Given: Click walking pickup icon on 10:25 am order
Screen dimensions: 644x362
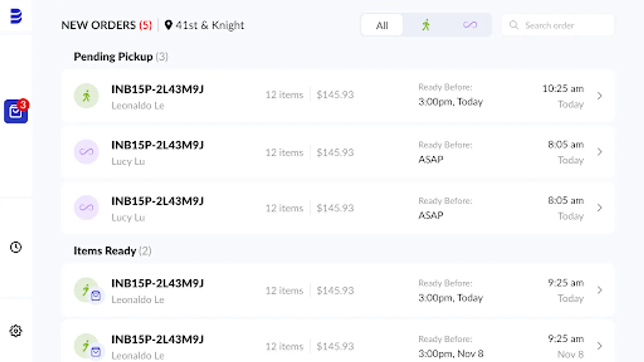Looking at the screenshot, I should pos(87,96).
